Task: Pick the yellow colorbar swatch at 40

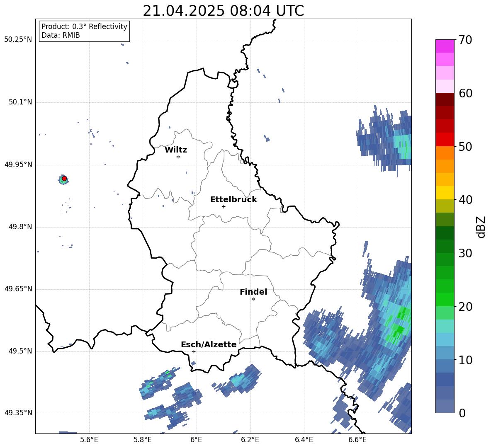Action: (445, 193)
